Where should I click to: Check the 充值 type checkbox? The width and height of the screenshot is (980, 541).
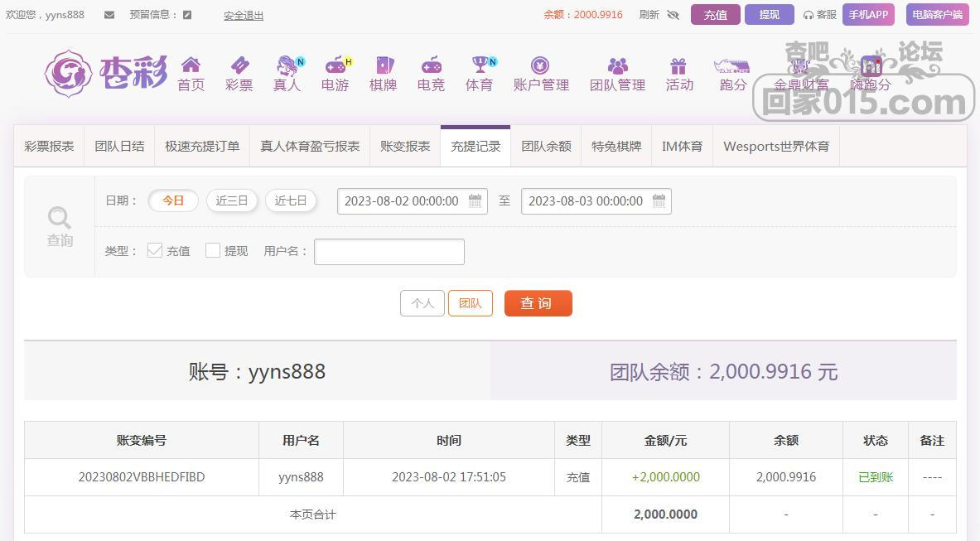(155, 250)
